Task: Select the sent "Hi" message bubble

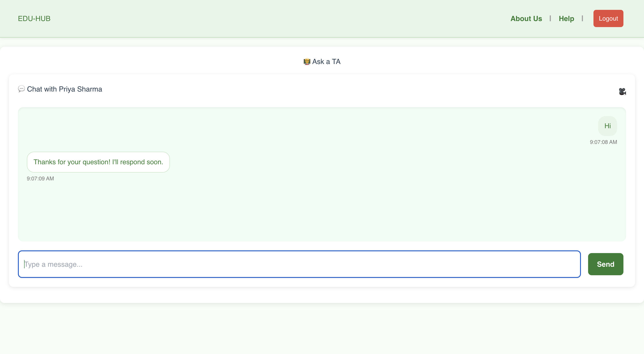Action: click(x=607, y=126)
